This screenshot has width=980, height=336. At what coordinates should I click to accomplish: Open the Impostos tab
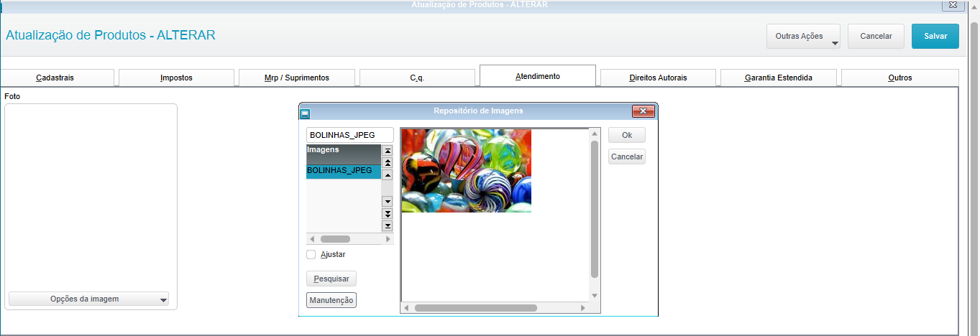pos(176,78)
